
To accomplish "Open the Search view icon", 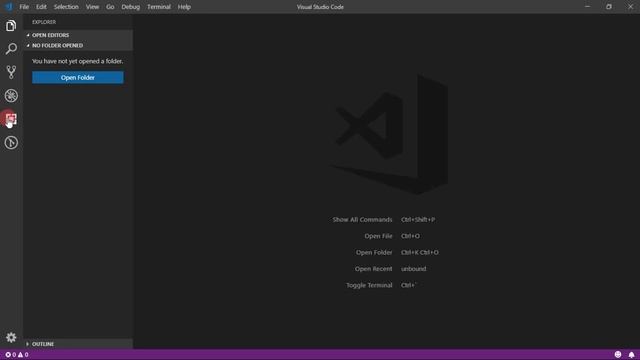I will point(11,49).
